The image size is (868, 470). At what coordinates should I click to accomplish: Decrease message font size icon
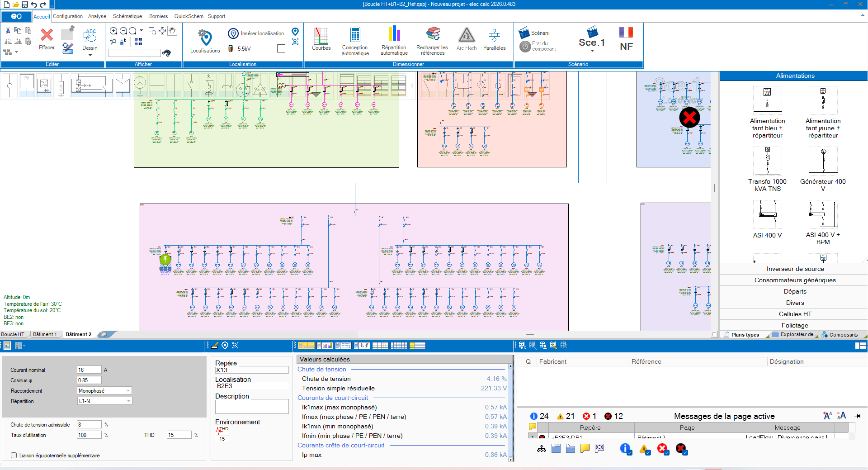pyautogui.click(x=841, y=416)
